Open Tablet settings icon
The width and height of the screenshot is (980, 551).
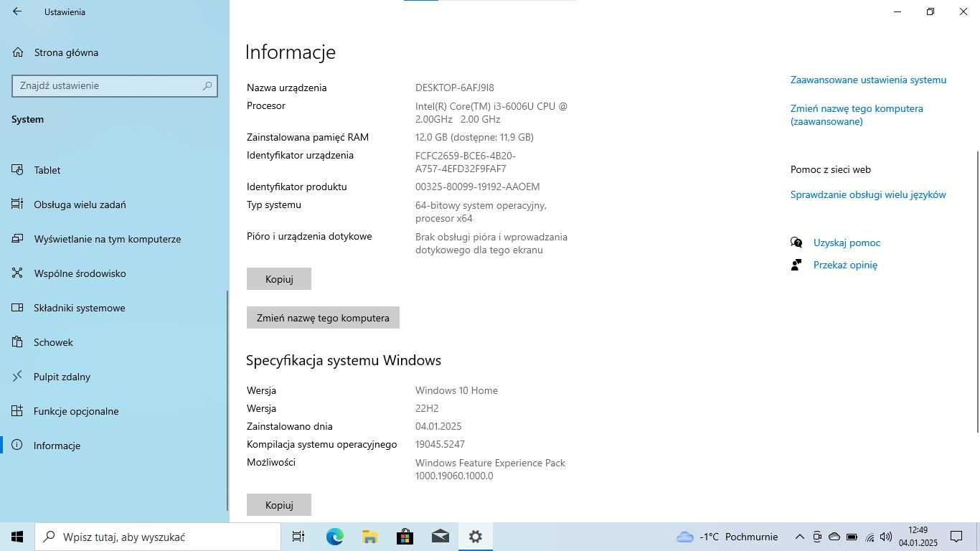pyautogui.click(x=18, y=170)
